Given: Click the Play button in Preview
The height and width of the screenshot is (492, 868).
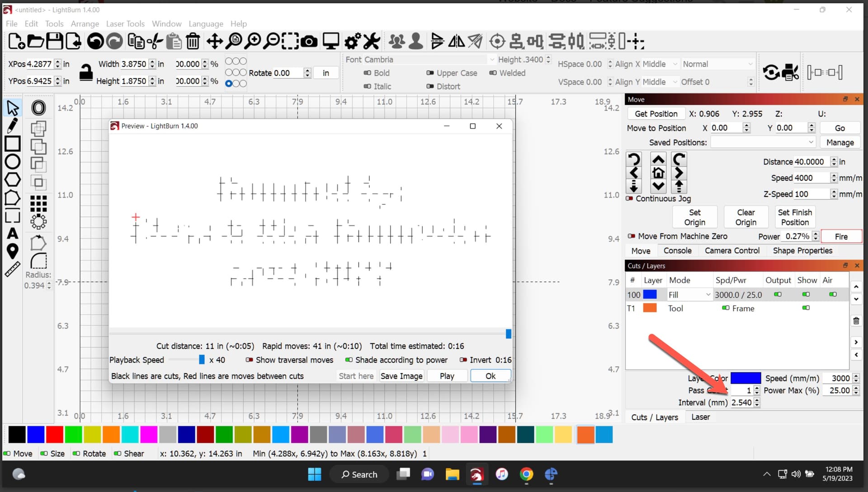Looking at the screenshot, I should tap(447, 376).
